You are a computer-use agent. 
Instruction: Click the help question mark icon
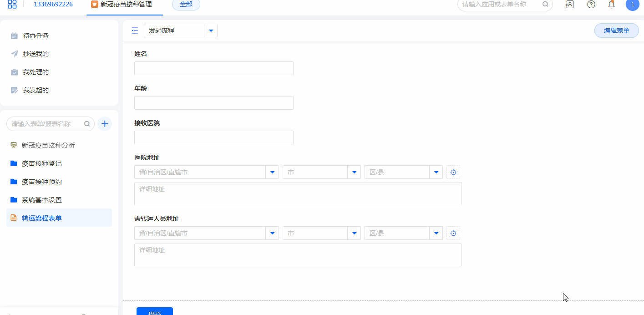click(591, 5)
